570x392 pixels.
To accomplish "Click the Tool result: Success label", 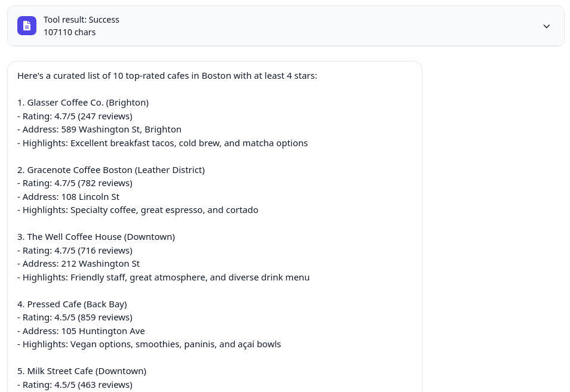I will [81, 20].
